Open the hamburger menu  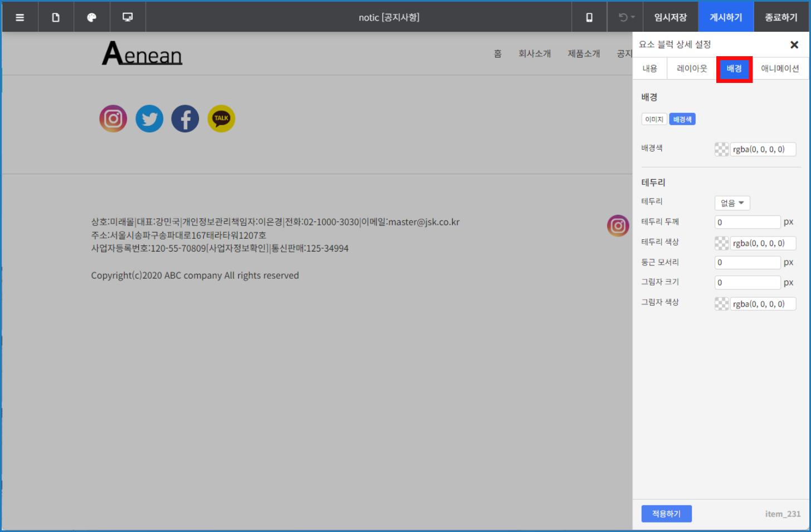click(19, 17)
